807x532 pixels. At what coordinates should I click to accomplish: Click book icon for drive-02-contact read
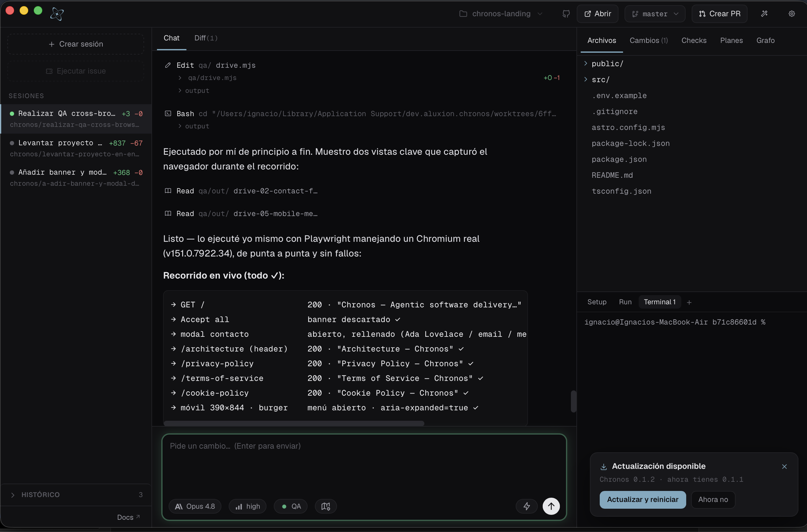(168, 191)
